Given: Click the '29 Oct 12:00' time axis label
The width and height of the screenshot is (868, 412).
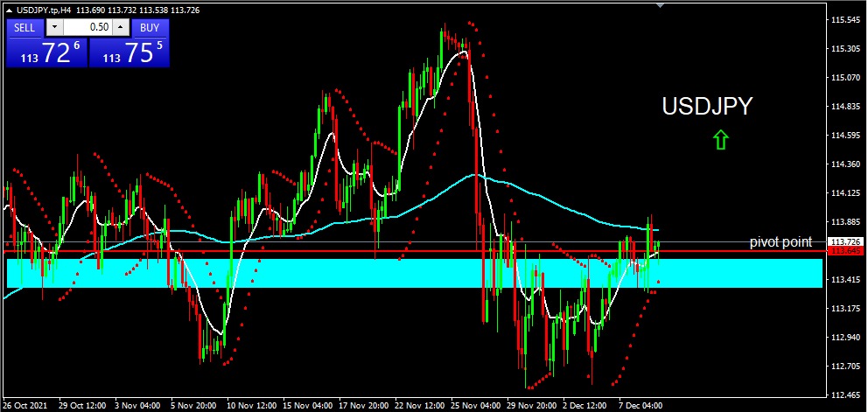Looking at the screenshot, I should point(81,405).
